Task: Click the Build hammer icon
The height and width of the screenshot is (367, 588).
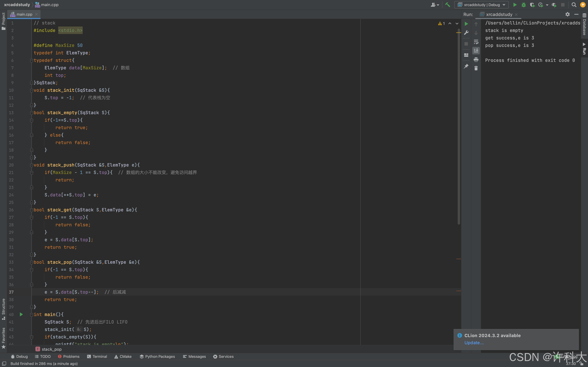Action: (x=447, y=5)
